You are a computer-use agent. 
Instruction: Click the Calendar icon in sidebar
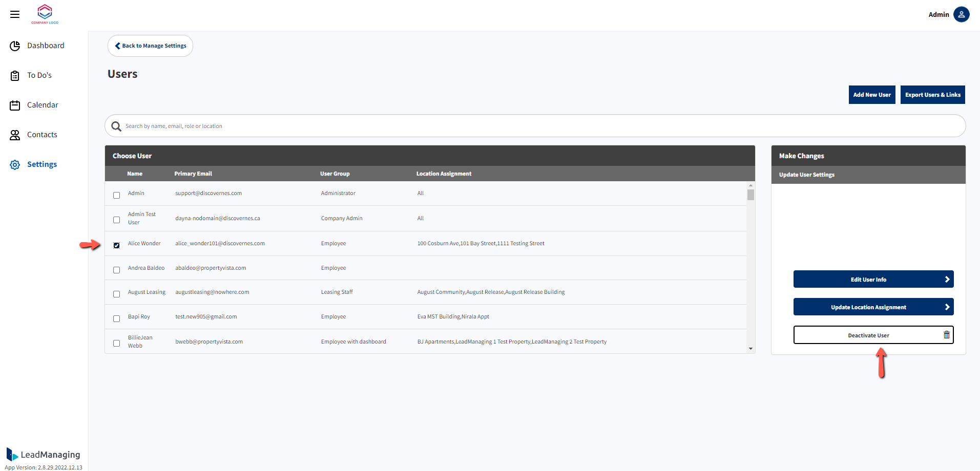pyautogui.click(x=15, y=105)
